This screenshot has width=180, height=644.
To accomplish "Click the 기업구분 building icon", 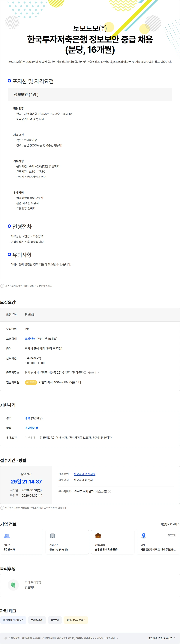I will click(52, 536).
